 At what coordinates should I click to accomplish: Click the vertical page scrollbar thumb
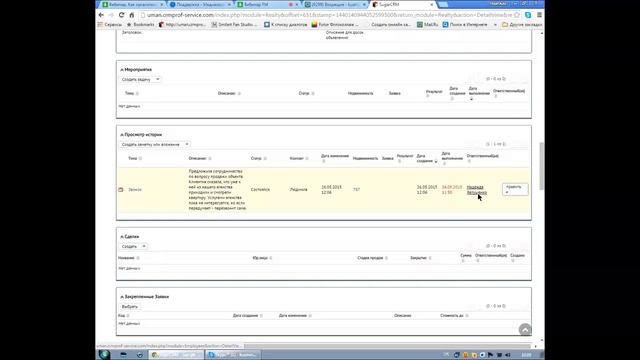coord(542,166)
